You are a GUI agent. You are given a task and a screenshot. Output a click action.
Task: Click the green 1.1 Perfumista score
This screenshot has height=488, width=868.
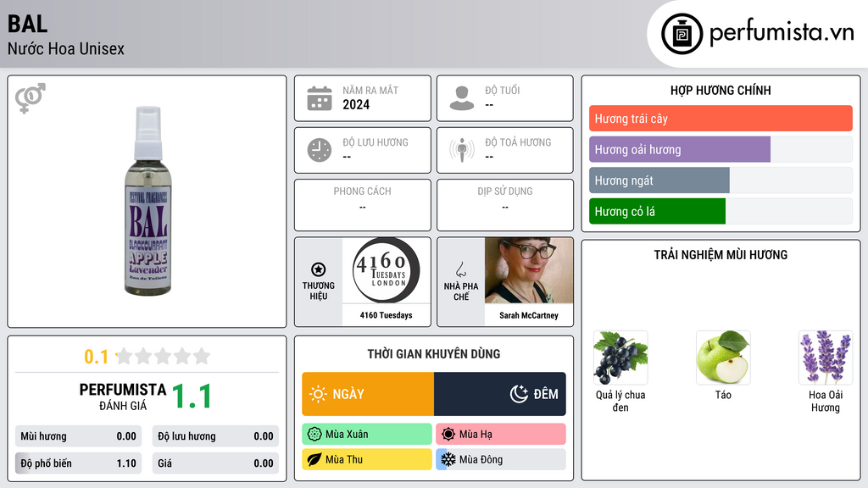pos(192,396)
